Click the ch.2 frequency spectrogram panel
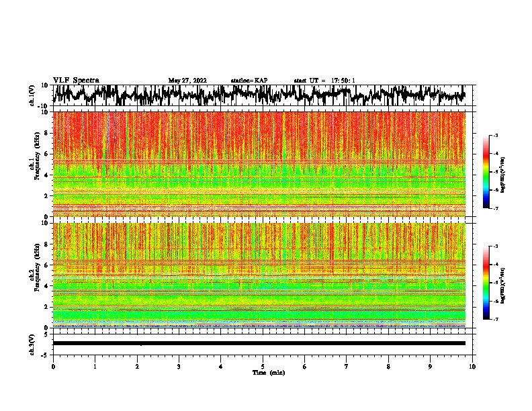 tap(259, 275)
